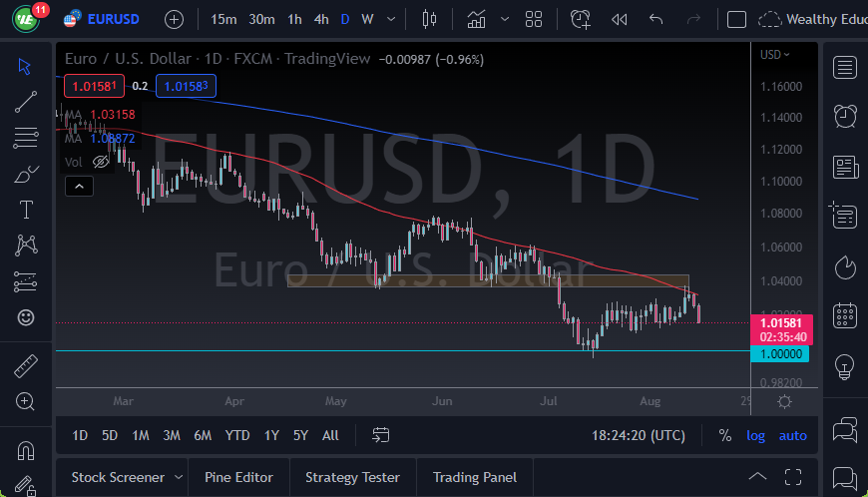Open the XABCD patterns tool

[26, 246]
